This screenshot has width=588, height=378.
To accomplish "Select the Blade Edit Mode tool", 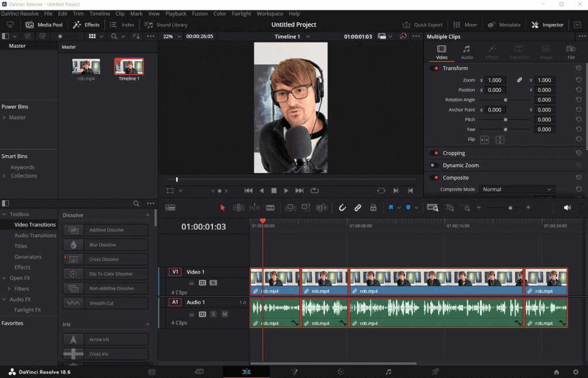I will pyautogui.click(x=270, y=207).
